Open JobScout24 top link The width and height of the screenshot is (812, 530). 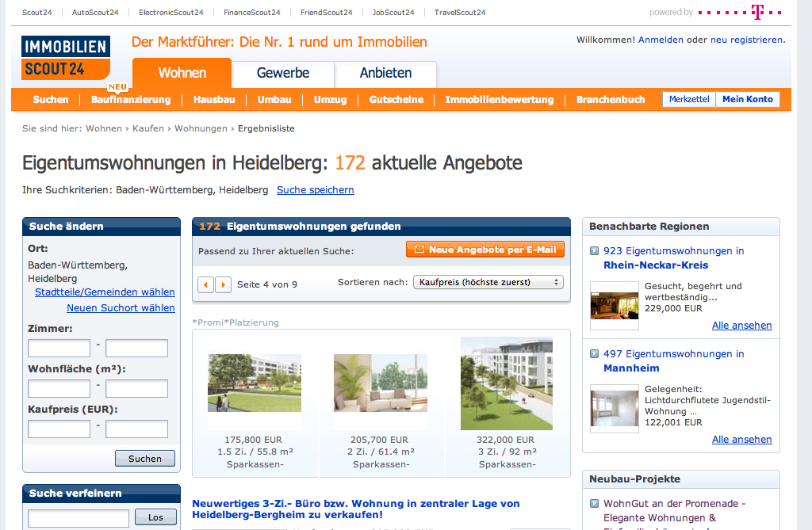pyautogui.click(x=393, y=13)
